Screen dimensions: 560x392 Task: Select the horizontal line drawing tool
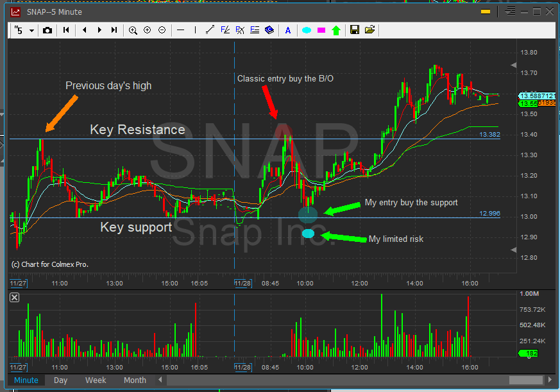(180, 30)
